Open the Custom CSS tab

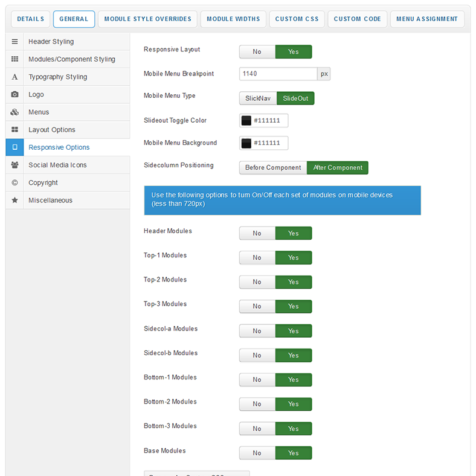[x=297, y=19]
